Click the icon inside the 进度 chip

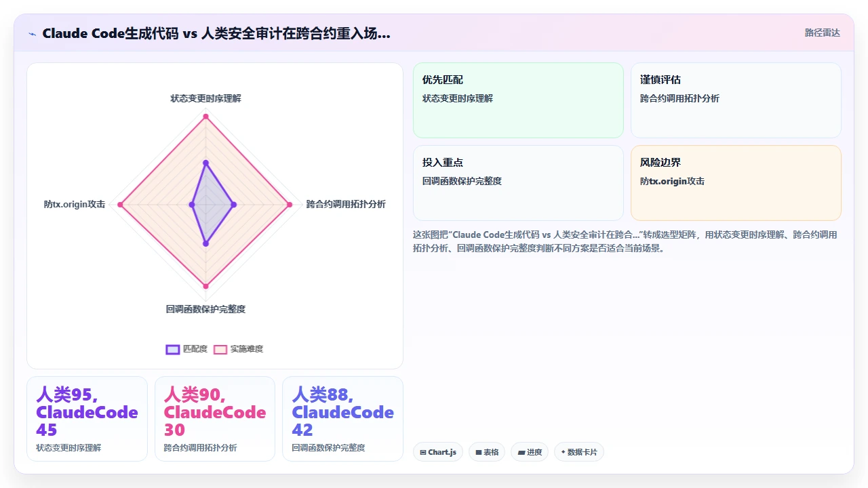521,452
